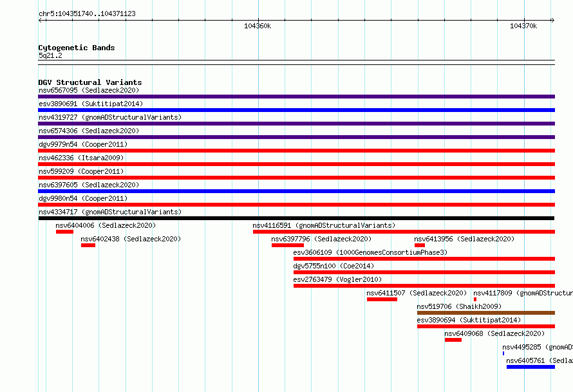Click the left arrow end of ruler
The width and height of the screenshot is (573, 392).
[40, 20]
